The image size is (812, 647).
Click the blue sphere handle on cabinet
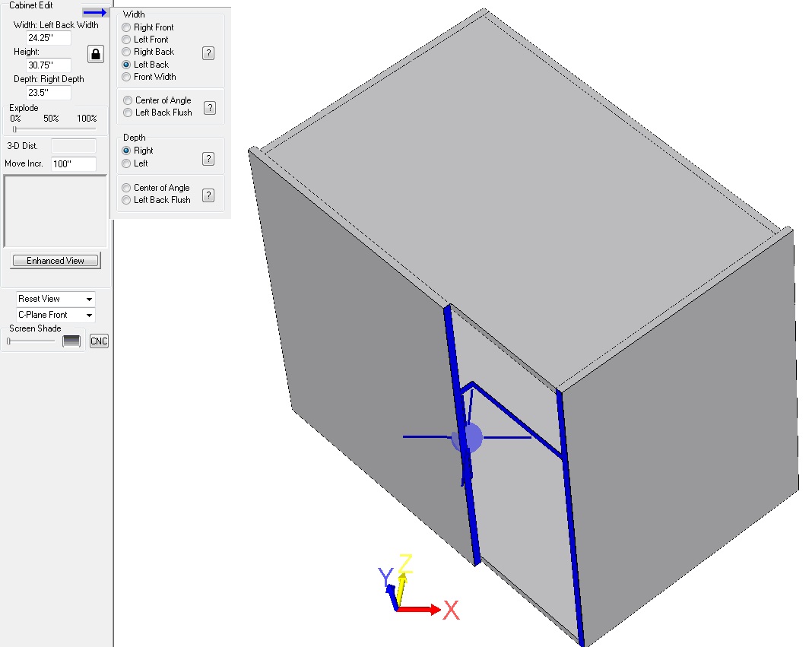pos(468,438)
